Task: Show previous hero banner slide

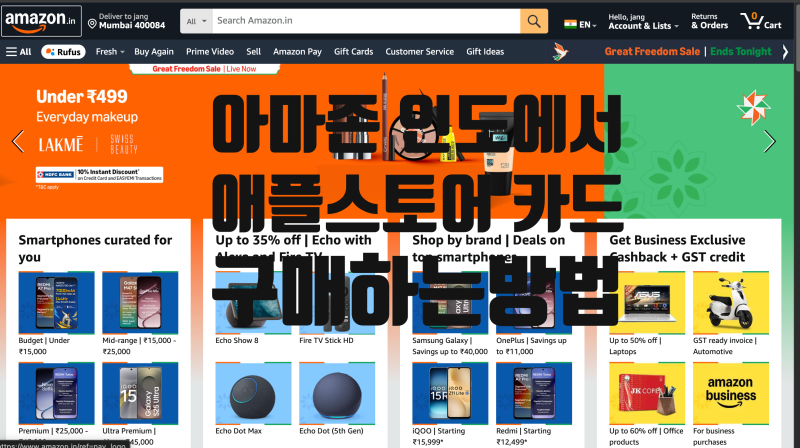Action: [18, 141]
